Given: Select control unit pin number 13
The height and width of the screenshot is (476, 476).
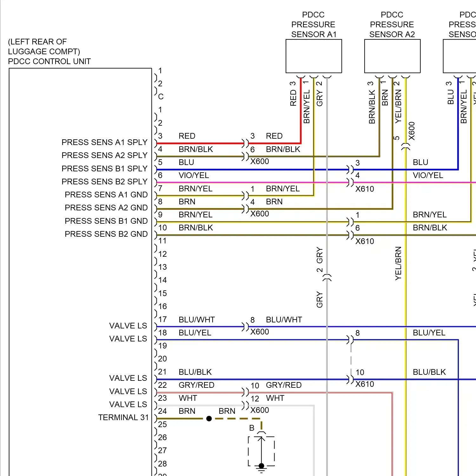Looking at the screenshot, I should [162, 267].
